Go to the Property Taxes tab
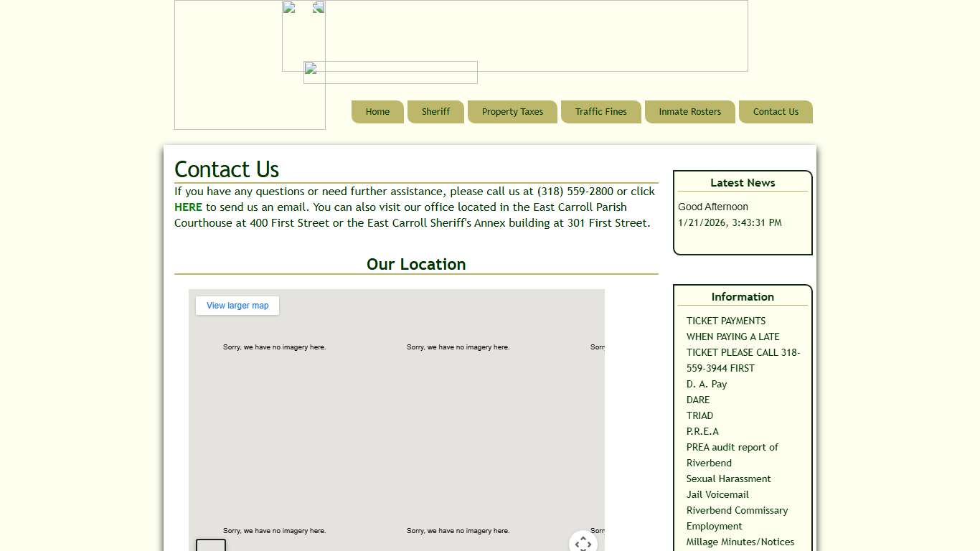Image resolution: width=980 pixels, height=551 pixels. tap(512, 112)
